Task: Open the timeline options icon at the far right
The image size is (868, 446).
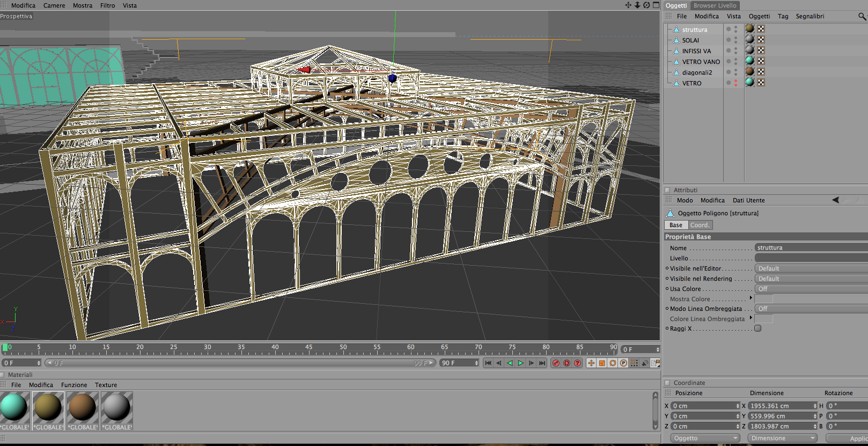Action: pos(655,363)
